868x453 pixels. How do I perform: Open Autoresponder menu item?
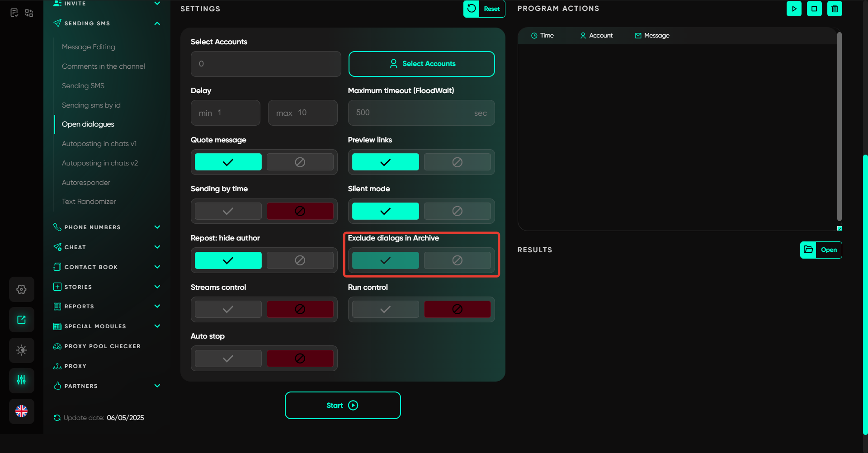pos(86,182)
